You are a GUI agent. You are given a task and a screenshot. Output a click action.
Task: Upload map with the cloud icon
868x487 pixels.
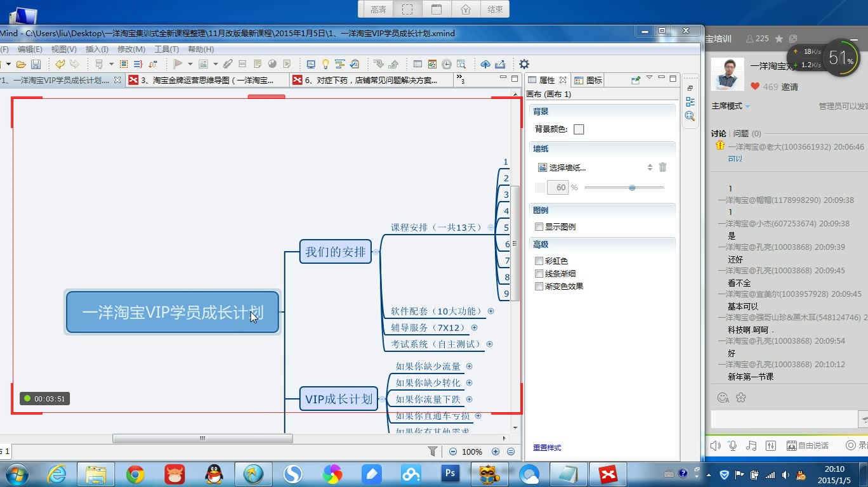pos(485,64)
